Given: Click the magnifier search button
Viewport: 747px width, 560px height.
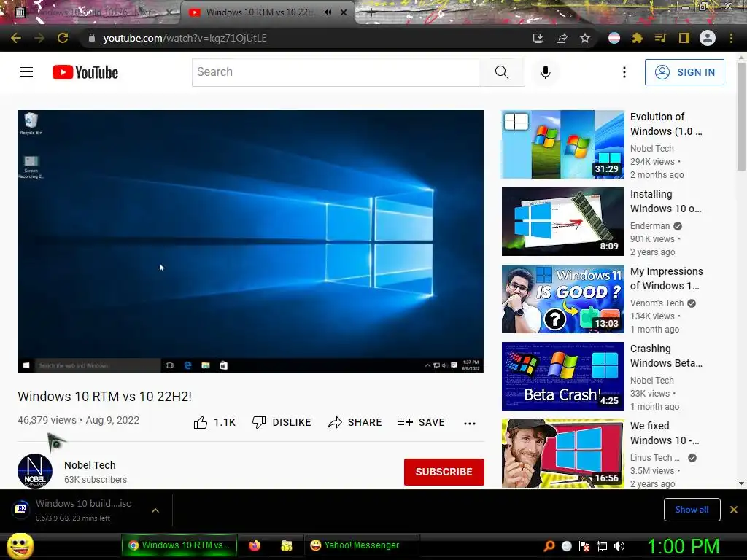Looking at the screenshot, I should pyautogui.click(x=502, y=72).
